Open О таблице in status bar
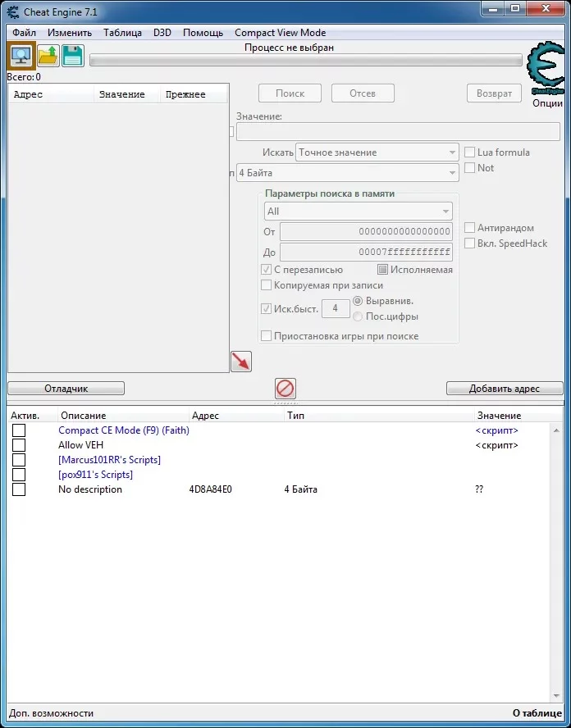 [537, 712]
